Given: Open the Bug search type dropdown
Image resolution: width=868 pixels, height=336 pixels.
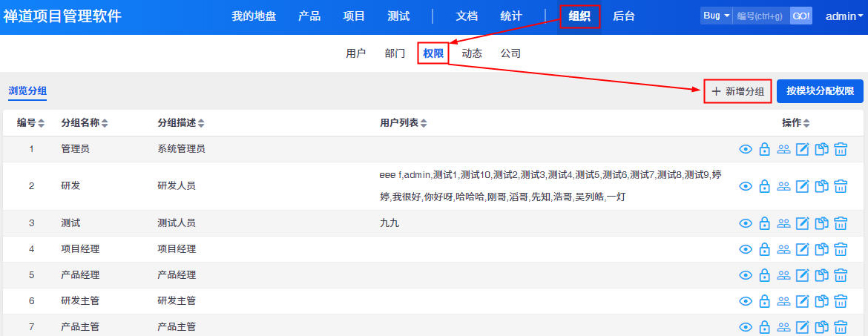Looking at the screenshot, I should 716,16.
